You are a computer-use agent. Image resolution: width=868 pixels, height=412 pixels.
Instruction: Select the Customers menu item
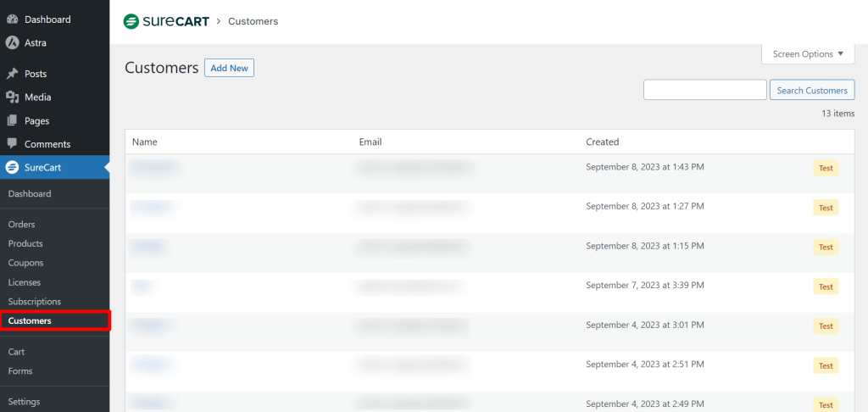coord(30,320)
